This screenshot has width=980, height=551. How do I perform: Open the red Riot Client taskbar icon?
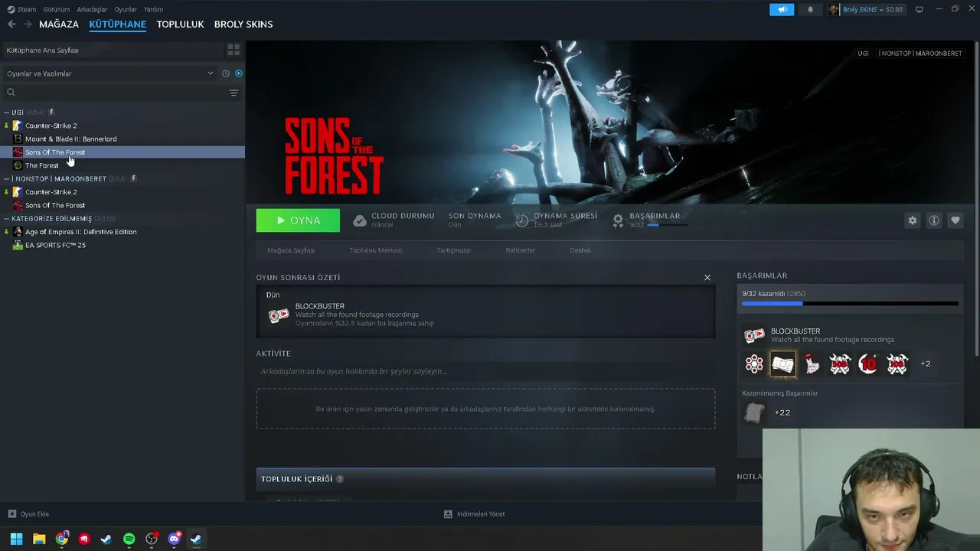pos(84,539)
